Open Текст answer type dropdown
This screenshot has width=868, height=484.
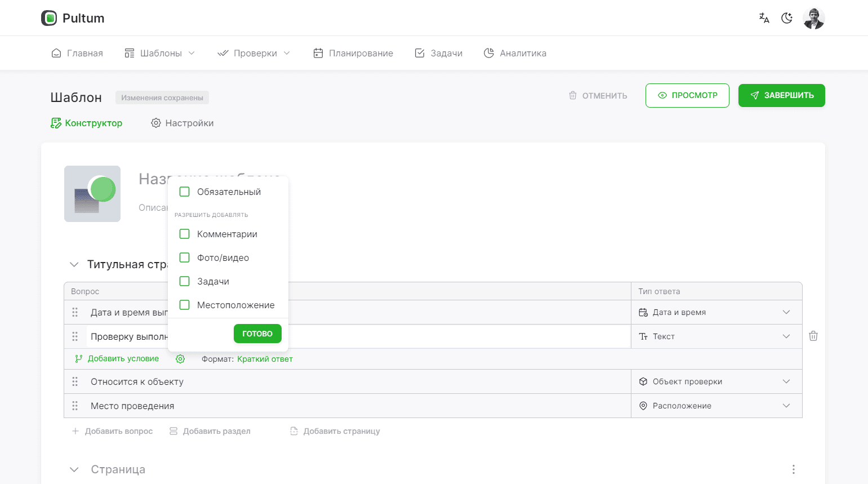pyautogui.click(x=716, y=336)
